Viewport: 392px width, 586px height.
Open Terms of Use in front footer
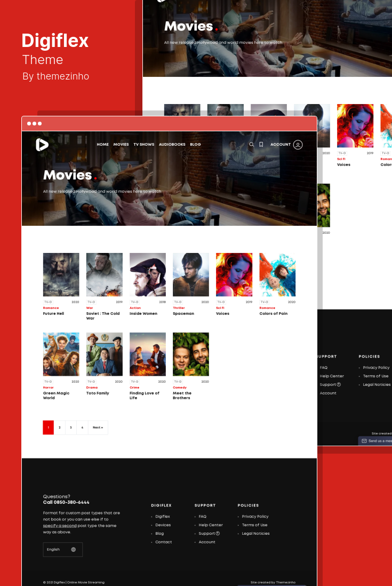tap(254, 525)
